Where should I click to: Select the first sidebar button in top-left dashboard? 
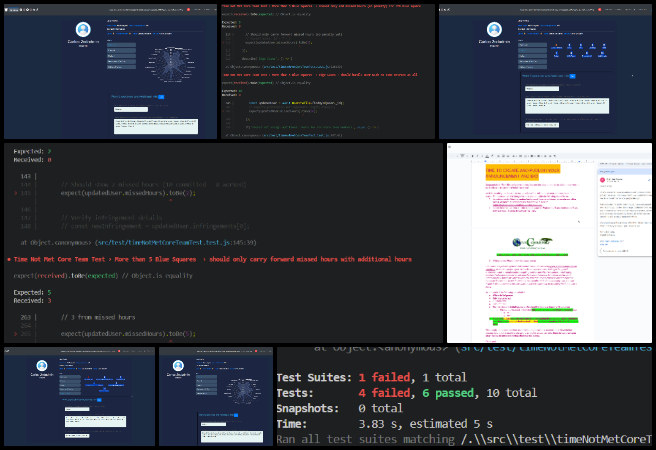click(x=121, y=47)
